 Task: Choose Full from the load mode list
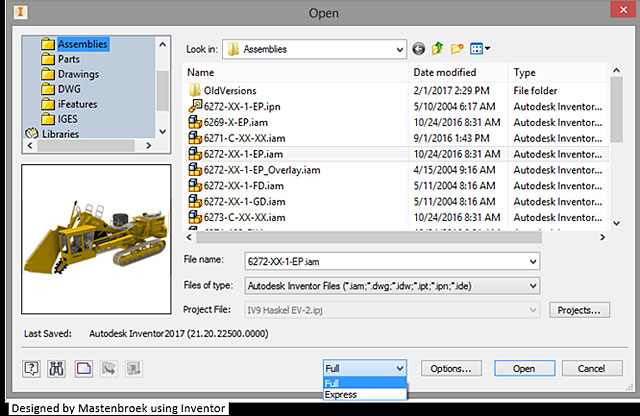pyautogui.click(x=332, y=383)
